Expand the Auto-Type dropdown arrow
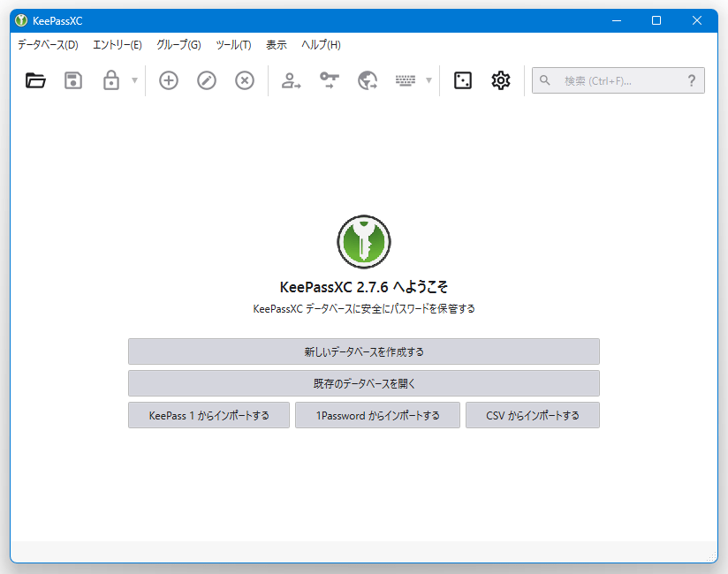The height and width of the screenshot is (574, 728). pyautogui.click(x=429, y=80)
